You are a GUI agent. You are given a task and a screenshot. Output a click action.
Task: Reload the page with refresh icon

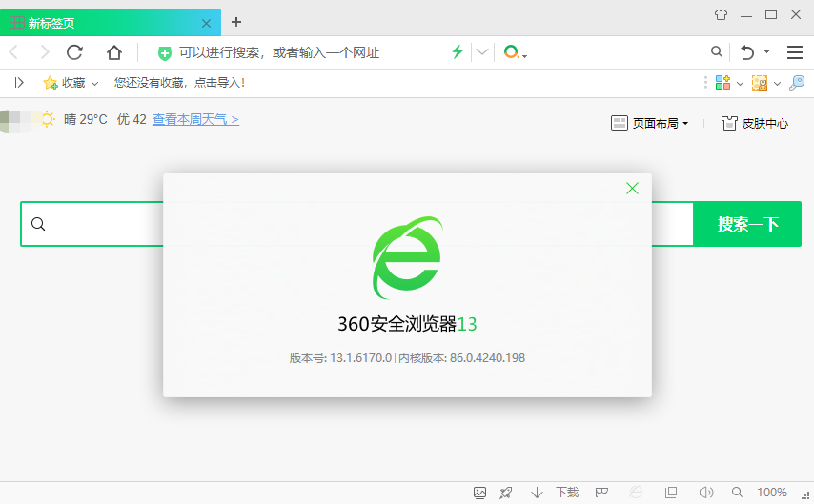74,52
